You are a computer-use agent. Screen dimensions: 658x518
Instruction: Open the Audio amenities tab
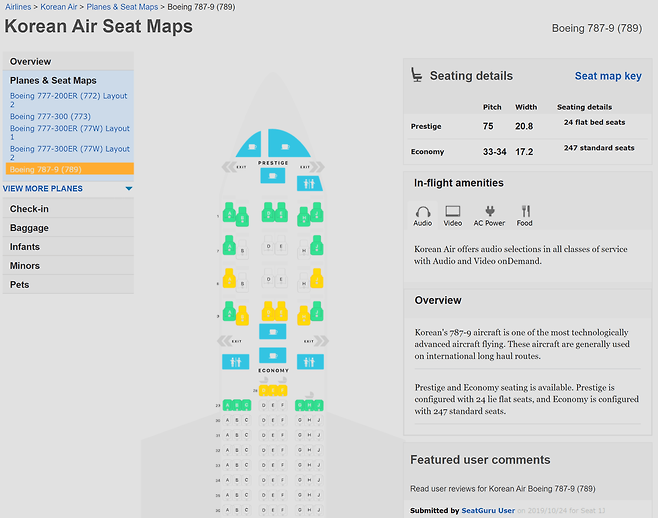(x=423, y=216)
